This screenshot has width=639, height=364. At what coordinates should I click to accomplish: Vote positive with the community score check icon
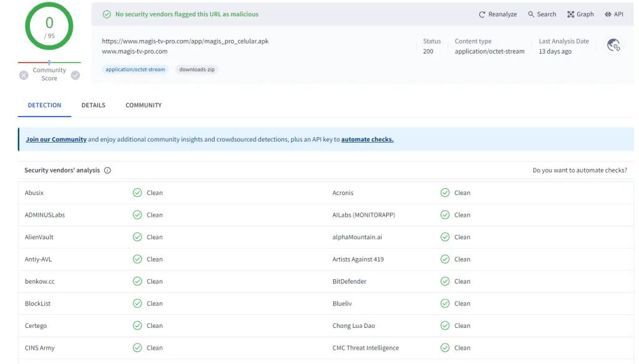76,75
